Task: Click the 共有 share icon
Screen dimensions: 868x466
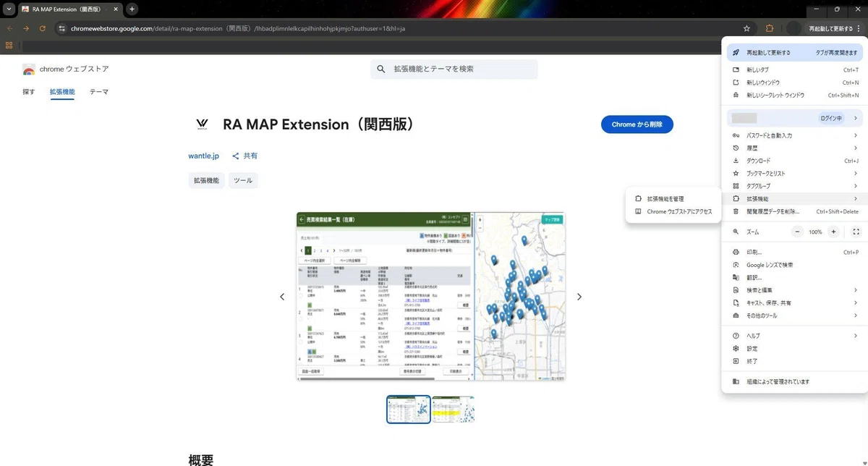Action: 236,156
